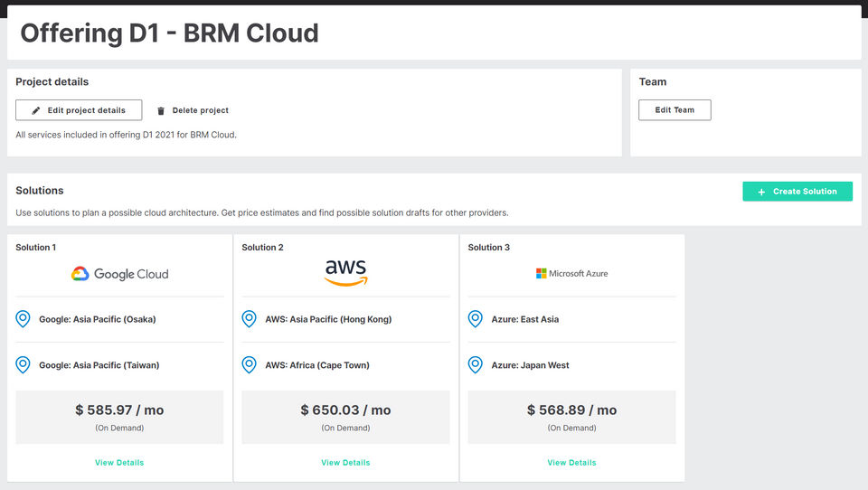868x490 pixels.
Task: Click location pin for AWS Asia Pacific (Hong Kong)
Action: click(250, 319)
